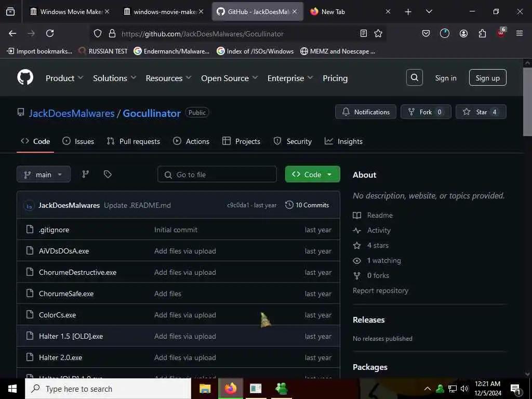The height and width of the screenshot is (399, 532).
Task: Click the Sign up button
Action: tap(487, 78)
